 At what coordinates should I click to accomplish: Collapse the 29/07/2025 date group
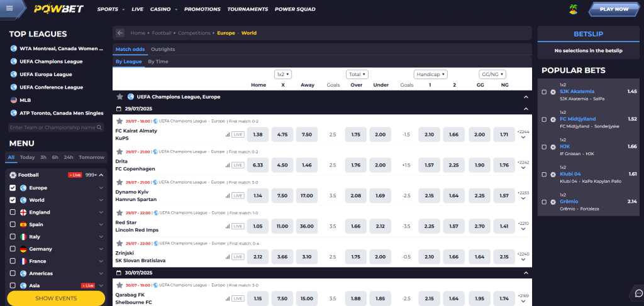[x=526, y=109]
